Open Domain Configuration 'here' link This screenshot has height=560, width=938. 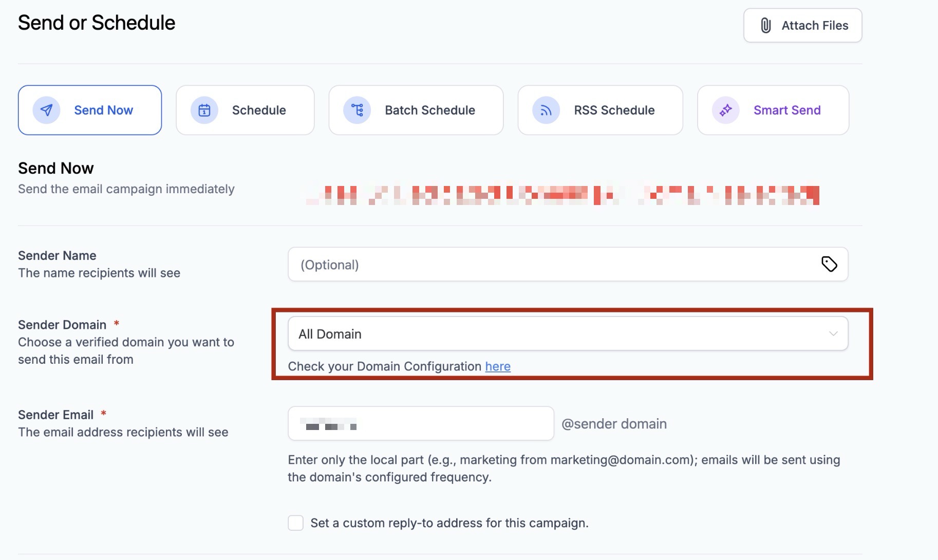coord(498,366)
